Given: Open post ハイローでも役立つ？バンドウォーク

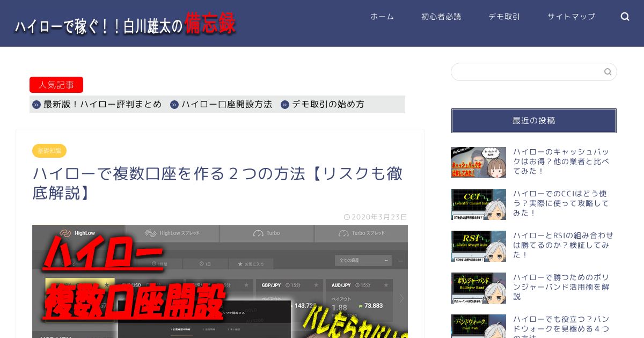Looking at the screenshot, I should point(562,326).
